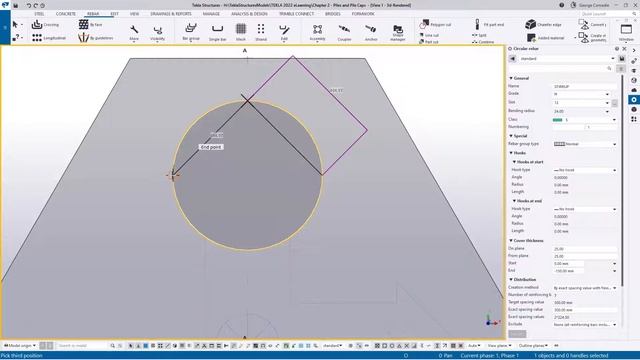Select the Chamfer edge tool
This screenshot has height=360, width=640.
click(543, 24)
